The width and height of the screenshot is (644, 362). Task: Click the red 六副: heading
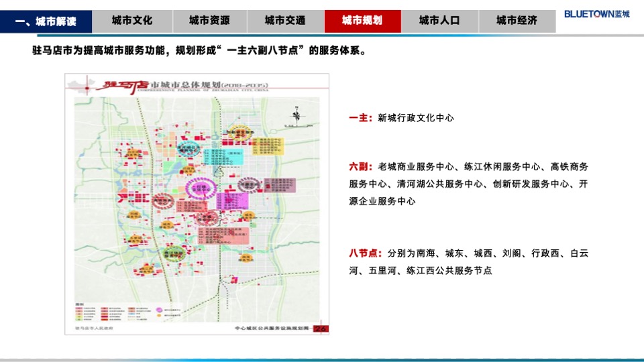click(x=360, y=166)
